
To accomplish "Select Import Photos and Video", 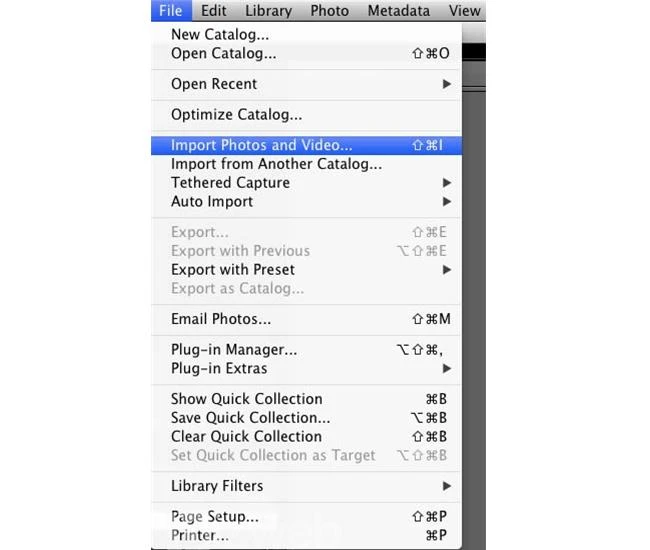I will pyautogui.click(x=262, y=145).
